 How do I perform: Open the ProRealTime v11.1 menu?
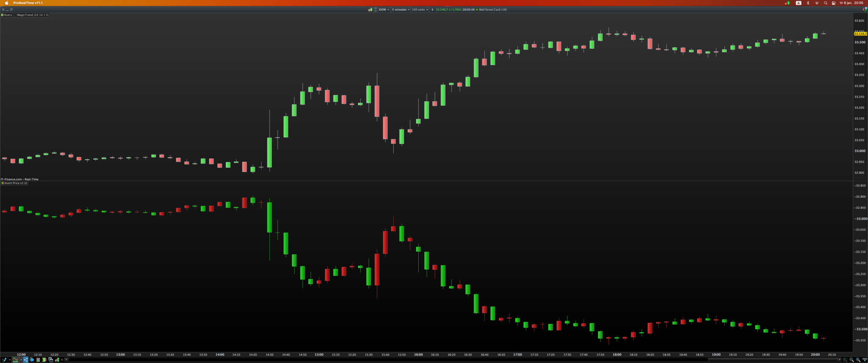point(28,3)
